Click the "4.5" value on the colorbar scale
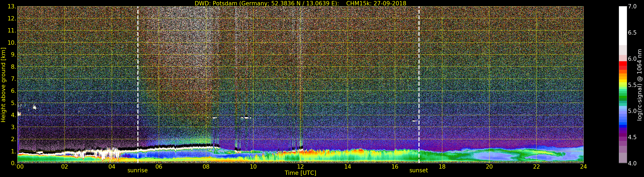Viewport: 644px width, 177px height. 632,137
